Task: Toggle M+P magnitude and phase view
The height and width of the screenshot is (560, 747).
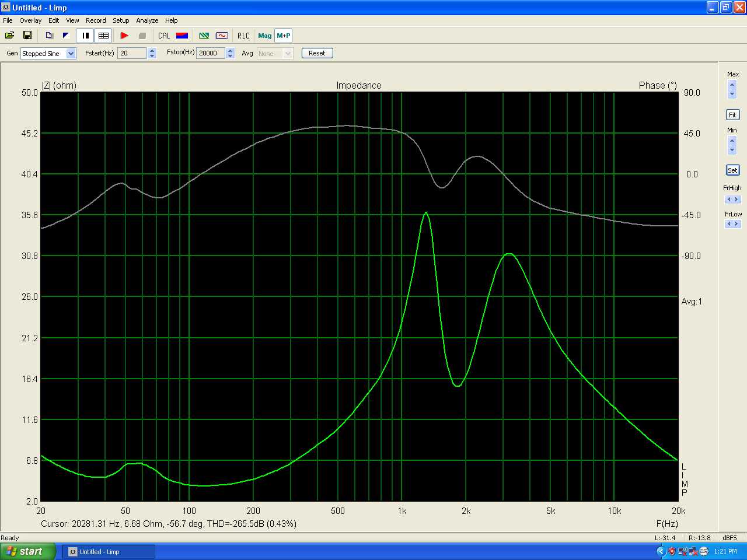Action: [284, 36]
